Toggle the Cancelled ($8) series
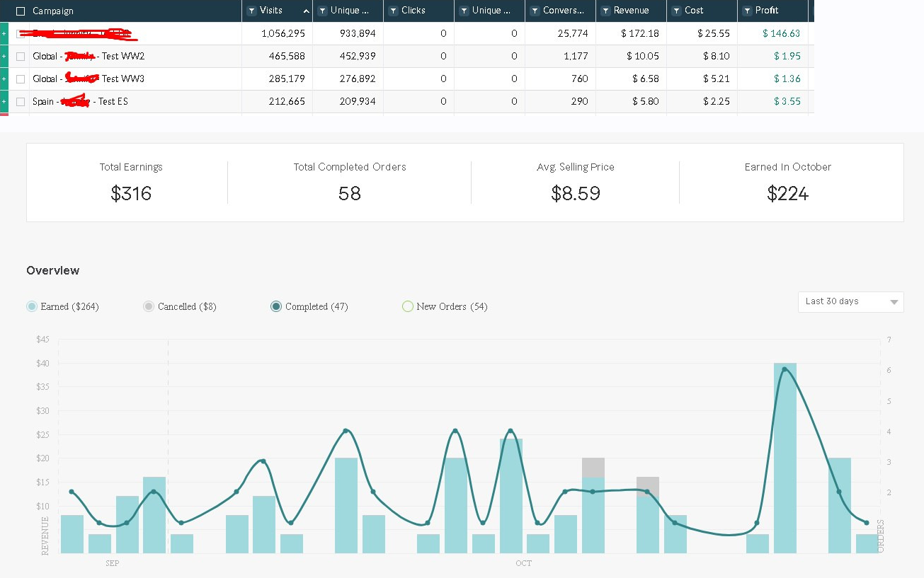The image size is (924, 578). point(149,306)
